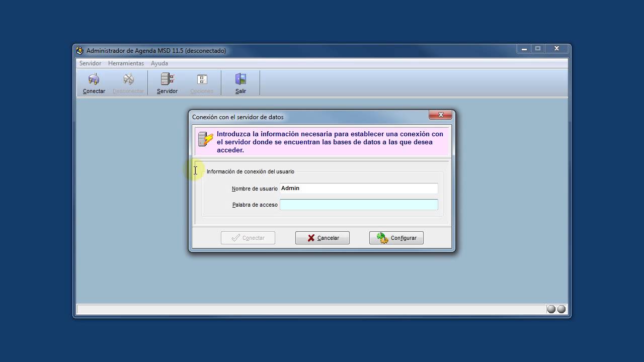Click the Conectar toolbar icon
This screenshot has width=644, height=362.
[94, 83]
